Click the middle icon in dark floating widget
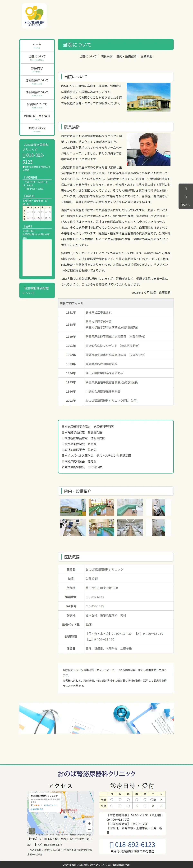This screenshot has height=868, width=193. click(x=186, y=197)
